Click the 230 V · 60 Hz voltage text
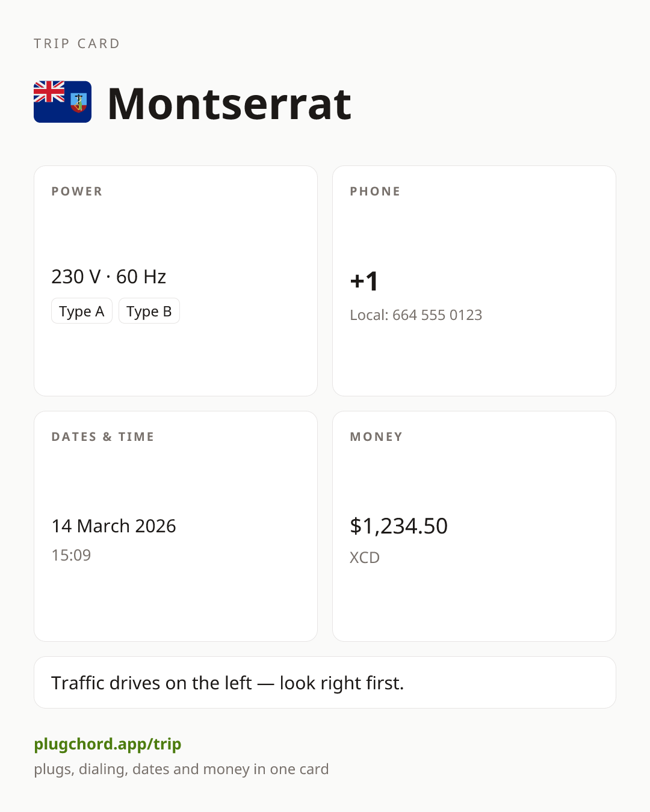Screen dimensions: 650x812 (109, 277)
